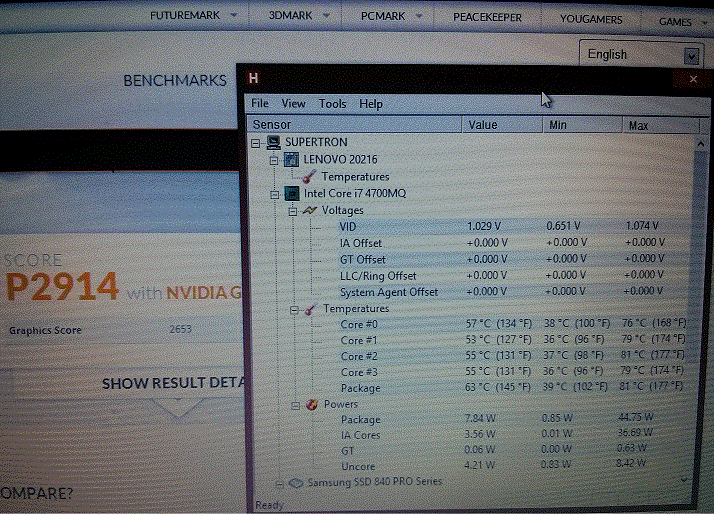This screenshot has width=714, height=514.
Task: Click SHOW RESULT DETAILS button
Action: tap(173, 383)
